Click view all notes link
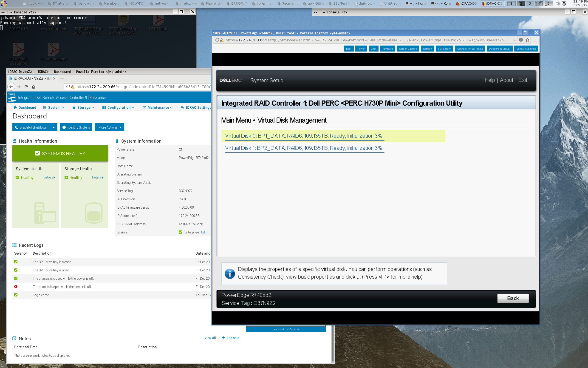Viewport: 588px width, 368px height. (x=210, y=338)
